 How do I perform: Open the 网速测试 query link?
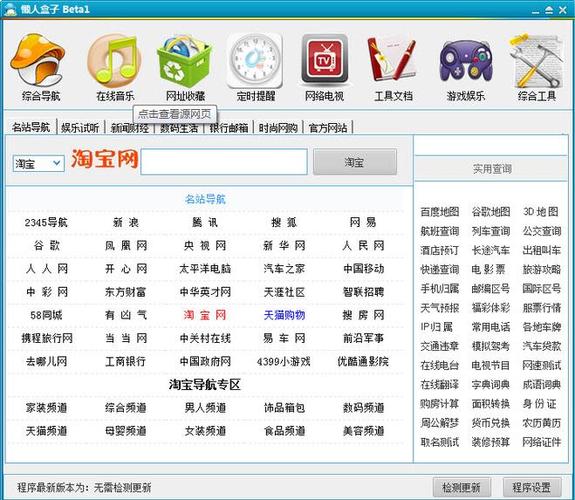point(542,365)
